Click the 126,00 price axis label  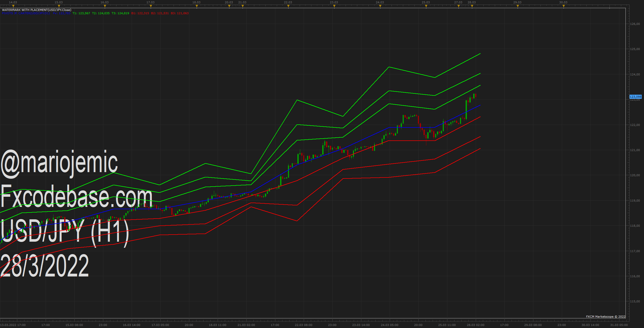coord(635,24)
